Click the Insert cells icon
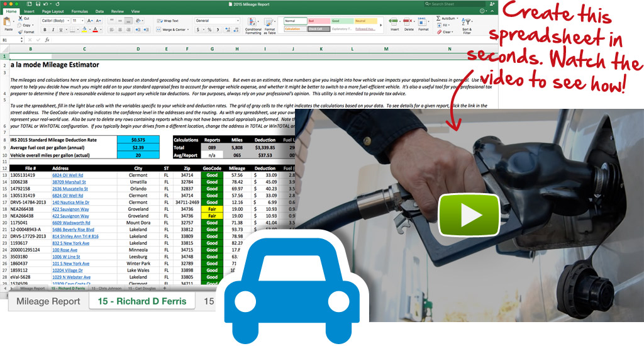Image resolution: width=644 pixels, height=346 pixels. pos(394,22)
